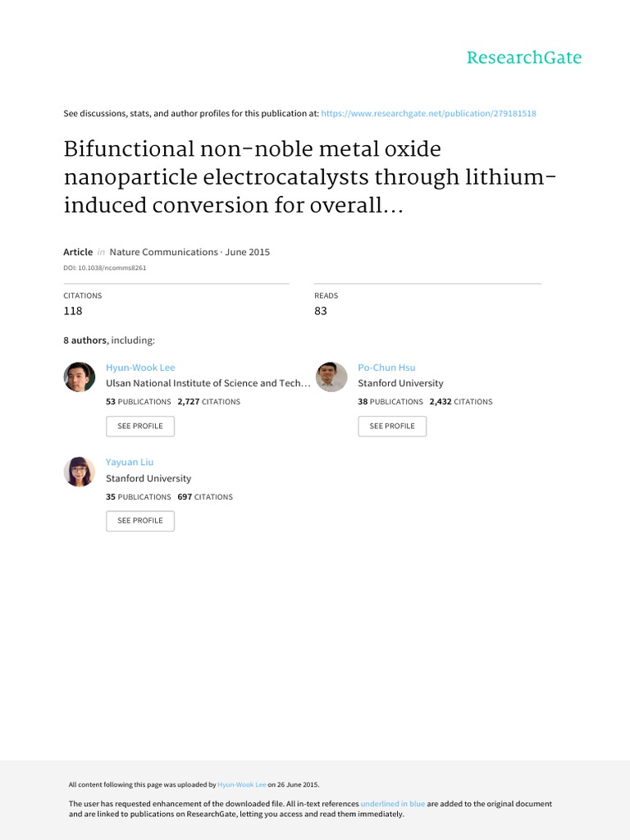Click the ResearchGate logo
The height and width of the screenshot is (840, 630).
coord(523,57)
